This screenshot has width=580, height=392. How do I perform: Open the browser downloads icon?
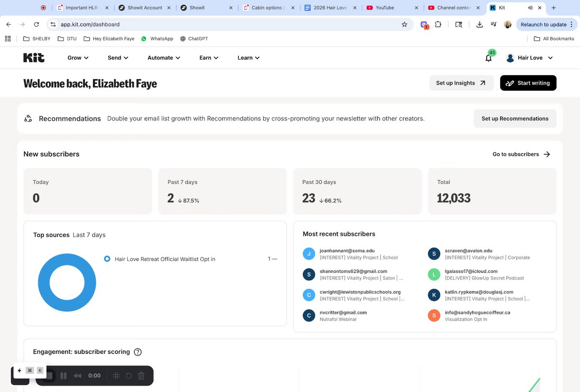pos(479,24)
